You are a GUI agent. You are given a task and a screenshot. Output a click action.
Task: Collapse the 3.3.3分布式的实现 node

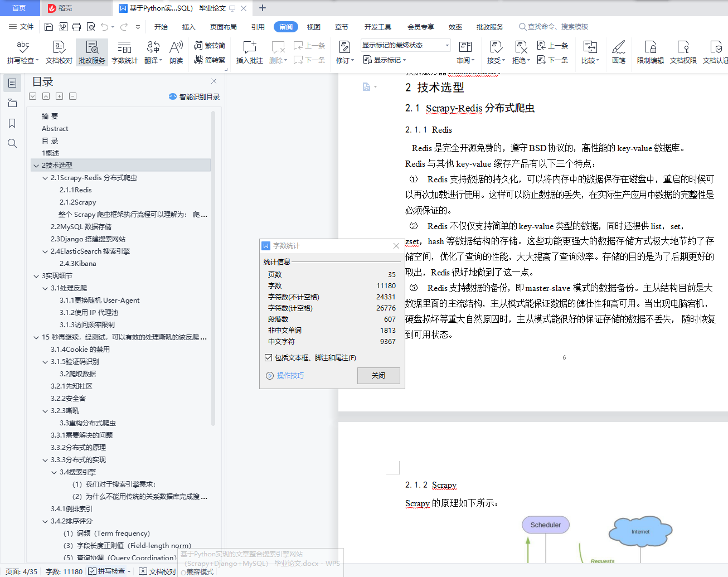pos(45,460)
